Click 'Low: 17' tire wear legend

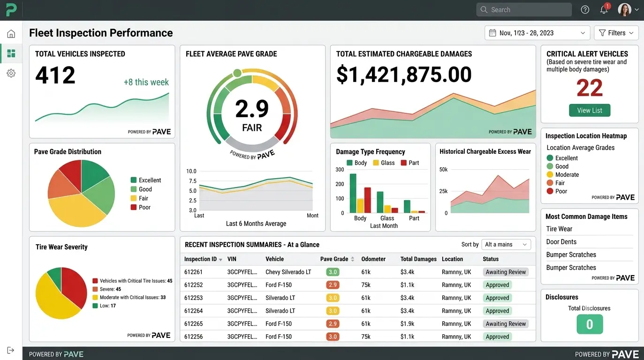[104, 306]
